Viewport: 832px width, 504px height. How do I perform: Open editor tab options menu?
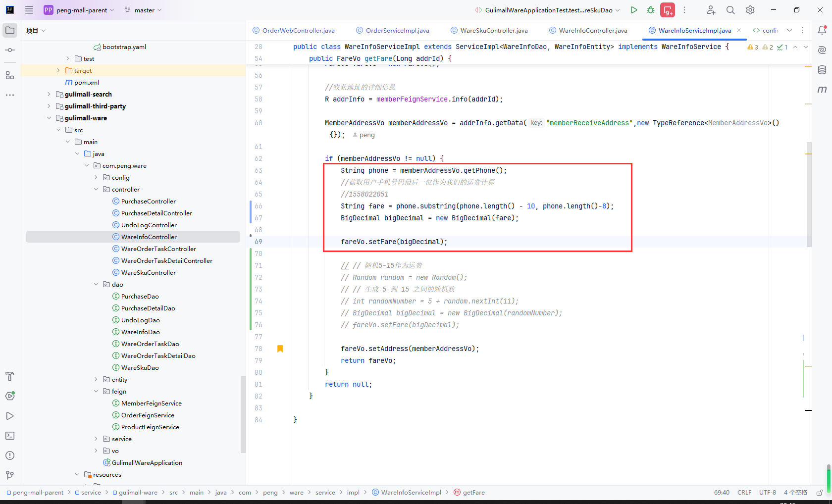pyautogui.click(x=803, y=30)
